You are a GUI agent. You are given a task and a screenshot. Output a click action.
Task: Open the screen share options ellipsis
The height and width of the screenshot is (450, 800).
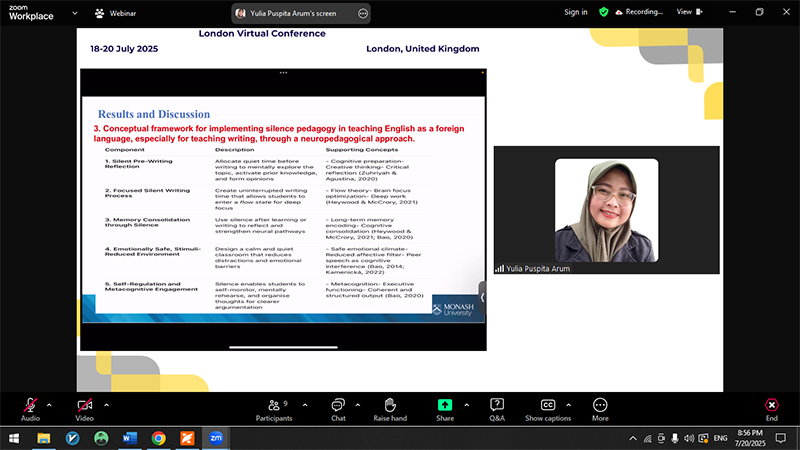tap(363, 13)
